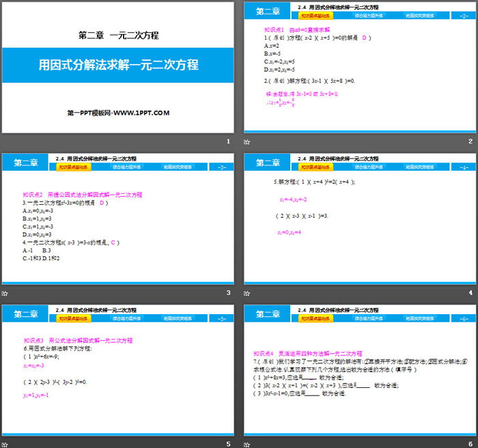Image resolution: width=478 pixels, height=448 pixels.
Task: Click answer y₁=1,y₂=-1 in slide 5
Action: coord(36,395)
